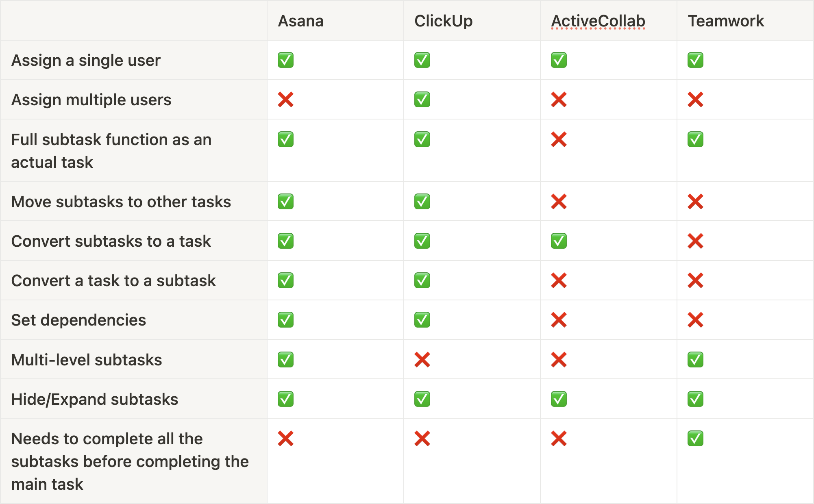Select the Teamwork column header

[726, 21]
